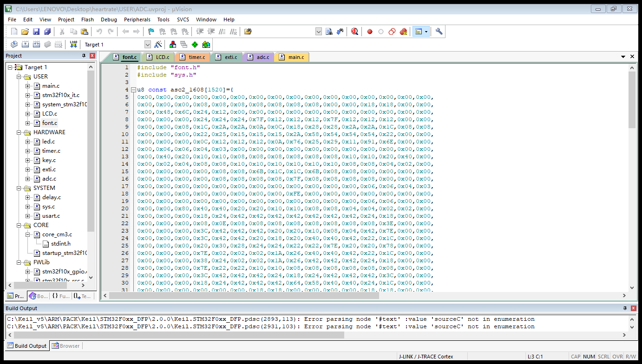The height and width of the screenshot is (364, 642).
Task: Click the Download to flash LOAD icon
Action: coord(73,45)
